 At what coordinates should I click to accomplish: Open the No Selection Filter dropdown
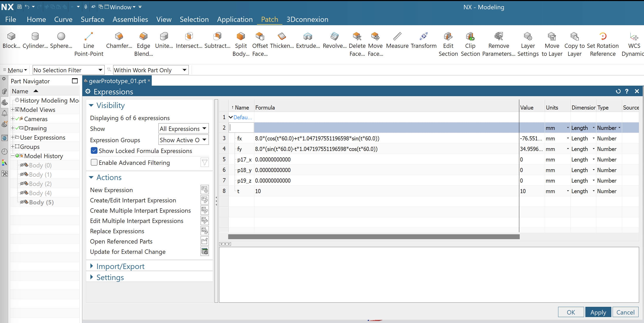(68, 70)
